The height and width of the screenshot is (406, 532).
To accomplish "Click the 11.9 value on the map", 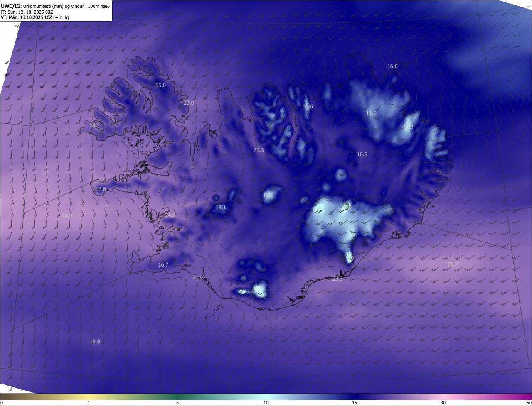I will point(371,113).
